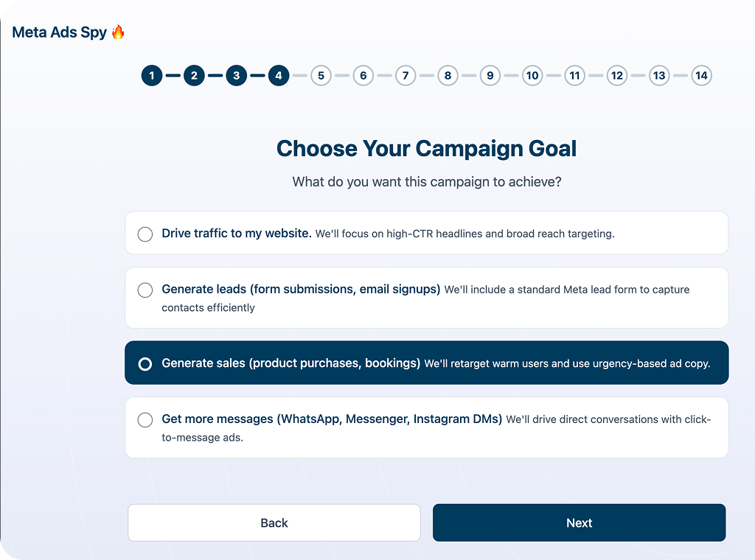
Task: Click the Meta Ads Spy title text
Action: (60, 32)
